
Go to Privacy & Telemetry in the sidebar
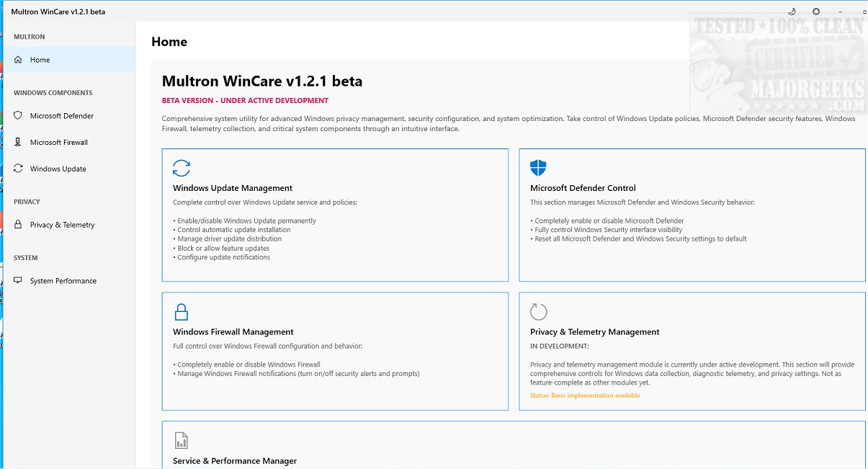[62, 225]
